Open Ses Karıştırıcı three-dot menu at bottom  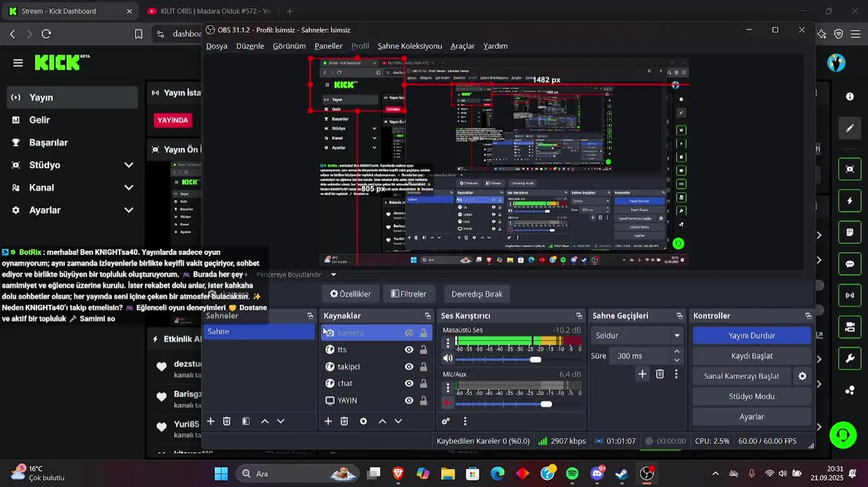(x=465, y=421)
